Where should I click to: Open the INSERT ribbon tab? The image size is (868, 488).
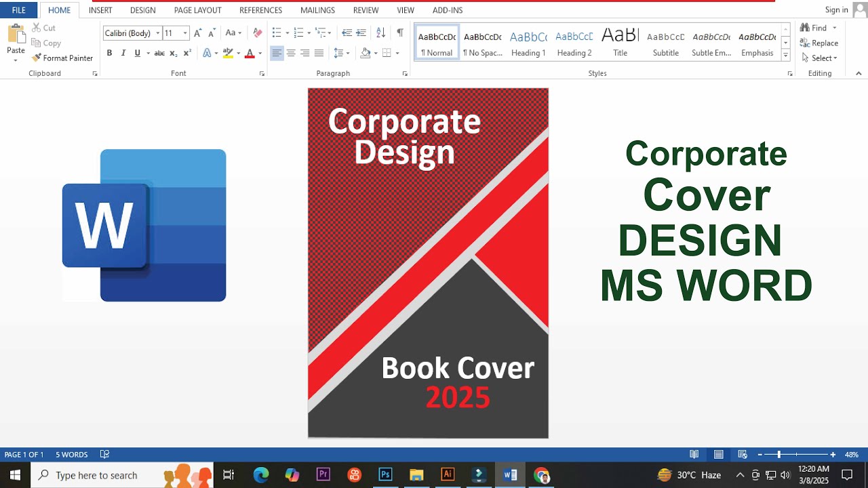pos(100,10)
